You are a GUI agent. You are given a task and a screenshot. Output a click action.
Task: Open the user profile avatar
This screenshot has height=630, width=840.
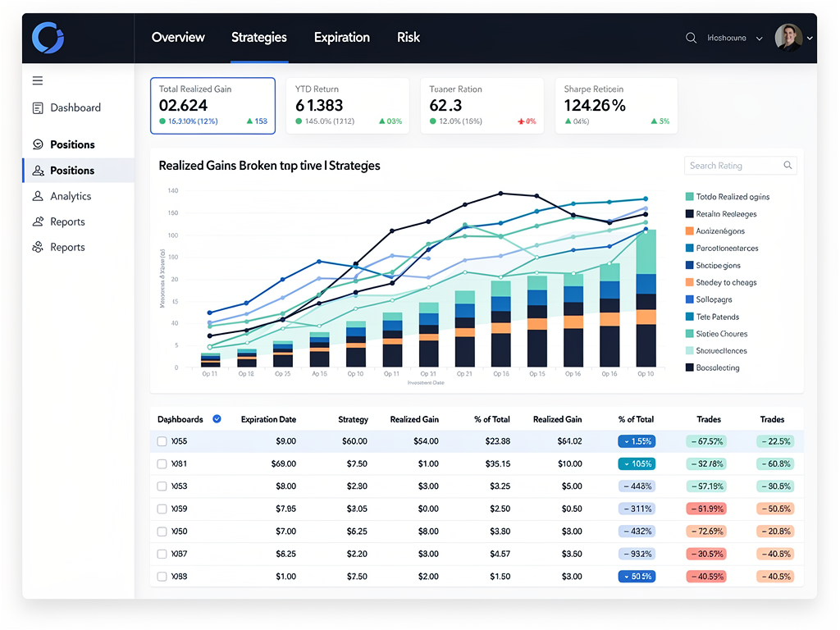[788, 38]
